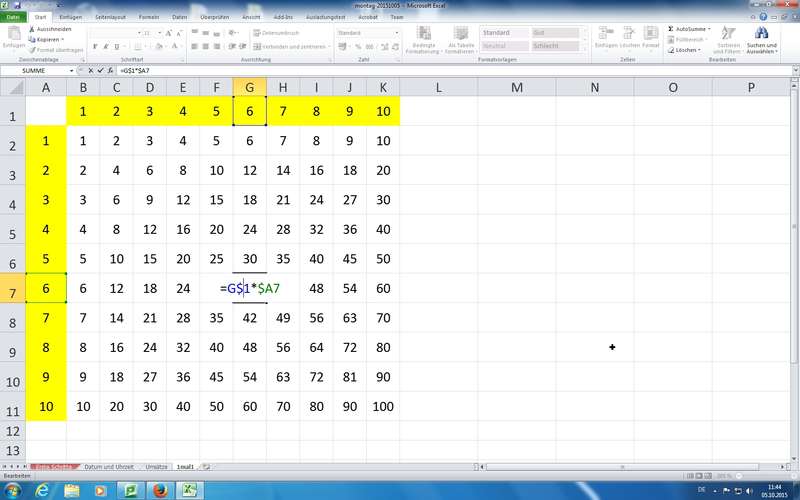Click the Einfügen clipboard paste icon

pos(14,34)
